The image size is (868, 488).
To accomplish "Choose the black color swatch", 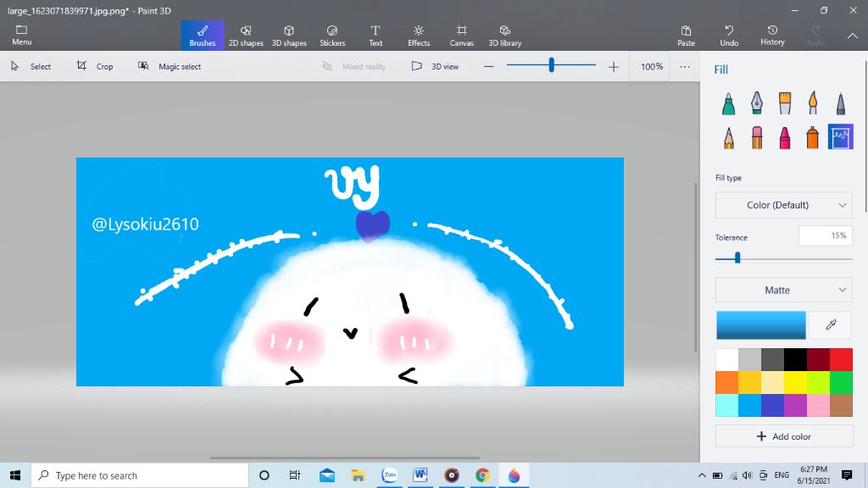I will coord(795,359).
